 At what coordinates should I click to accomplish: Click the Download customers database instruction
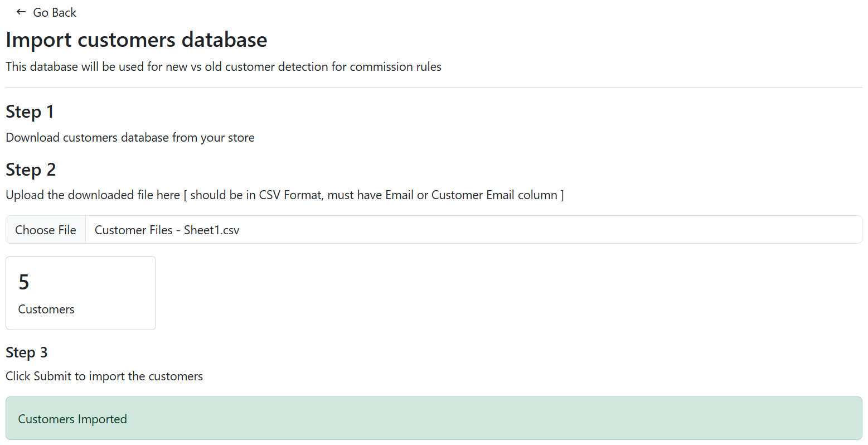point(130,138)
